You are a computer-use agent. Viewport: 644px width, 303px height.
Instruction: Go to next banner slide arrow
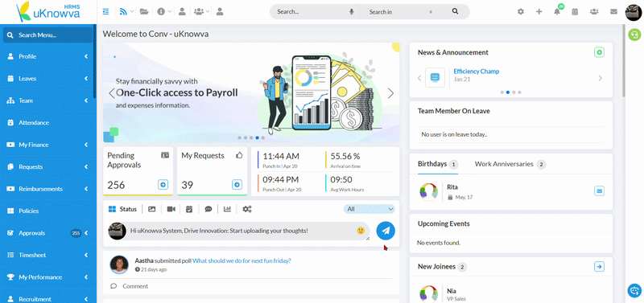coord(390,93)
